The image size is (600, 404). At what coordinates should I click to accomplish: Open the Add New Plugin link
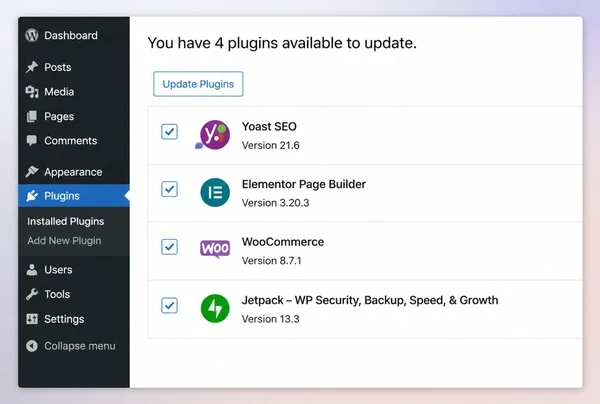click(x=64, y=241)
